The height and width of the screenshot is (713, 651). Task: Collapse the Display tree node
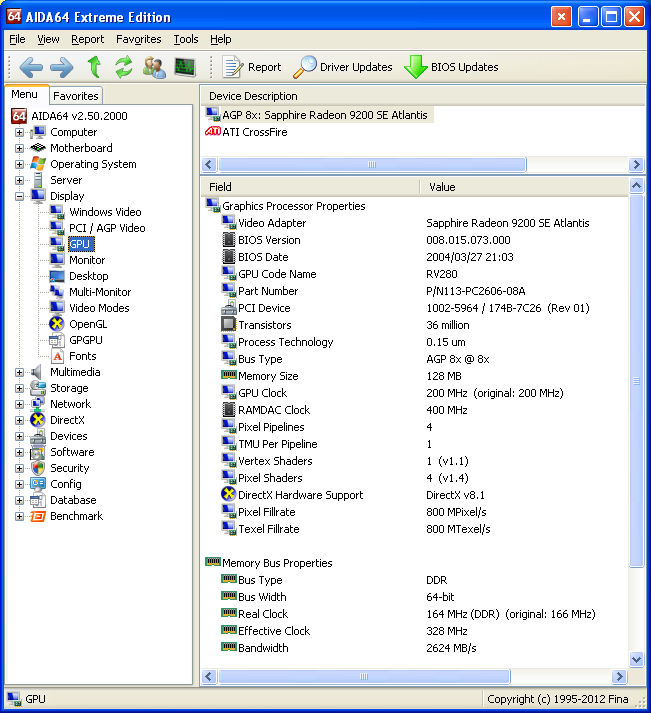tap(19, 196)
